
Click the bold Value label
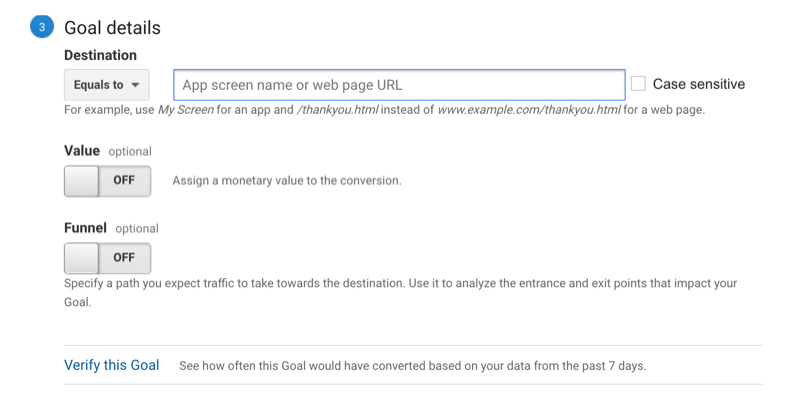(82, 151)
